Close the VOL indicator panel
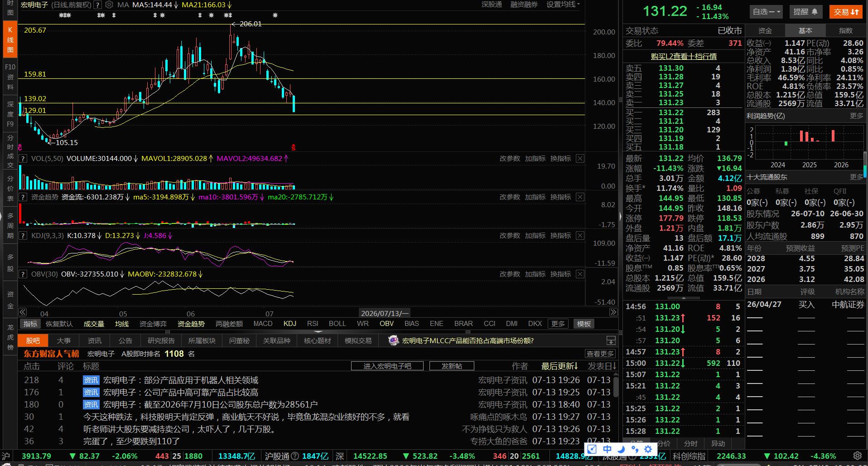Viewport: 868px width, 466px height. click(x=580, y=159)
